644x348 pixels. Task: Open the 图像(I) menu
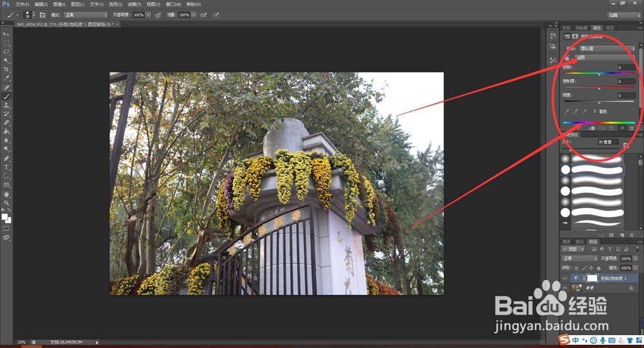click(59, 4)
